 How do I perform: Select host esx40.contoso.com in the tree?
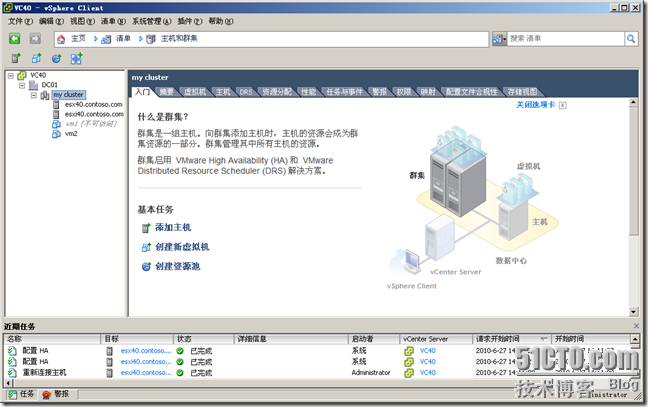pos(93,105)
